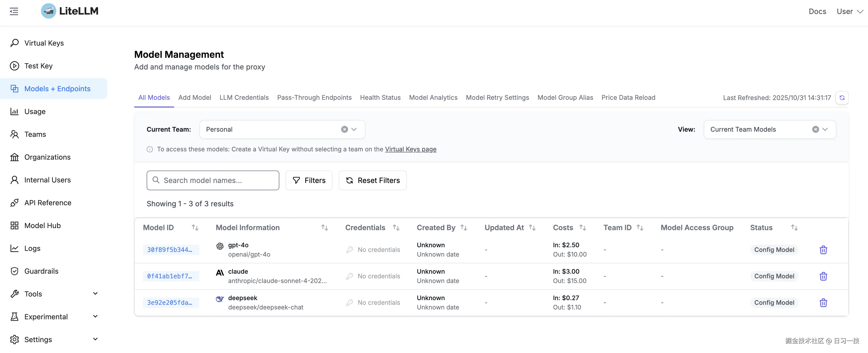Clear the Current Team Personal selection
Screen dimensions: 868x353
[x=344, y=130]
